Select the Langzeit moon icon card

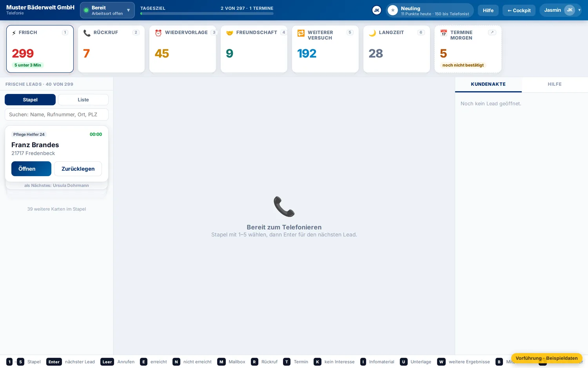[397, 49]
